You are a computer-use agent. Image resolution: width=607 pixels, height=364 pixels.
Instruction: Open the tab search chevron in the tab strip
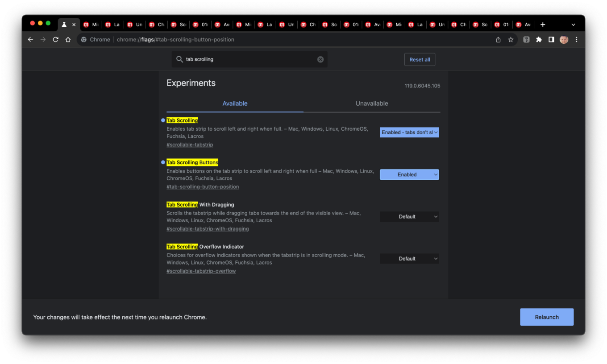(574, 25)
